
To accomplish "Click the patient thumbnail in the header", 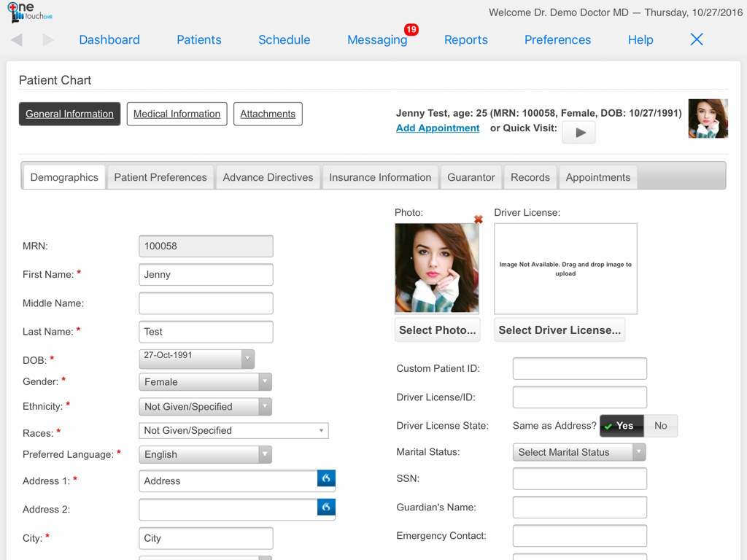I will pyautogui.click(x=708, y=119).
